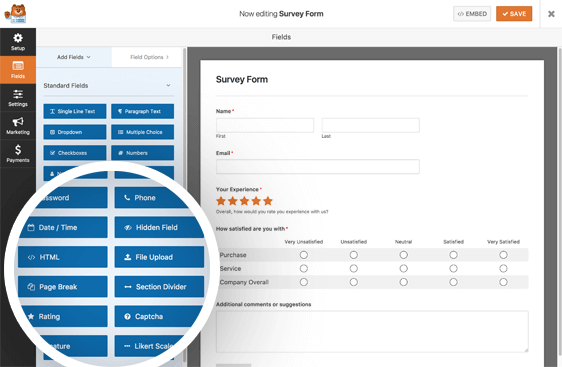Add a Dropdown field to form

coord(75,132)
